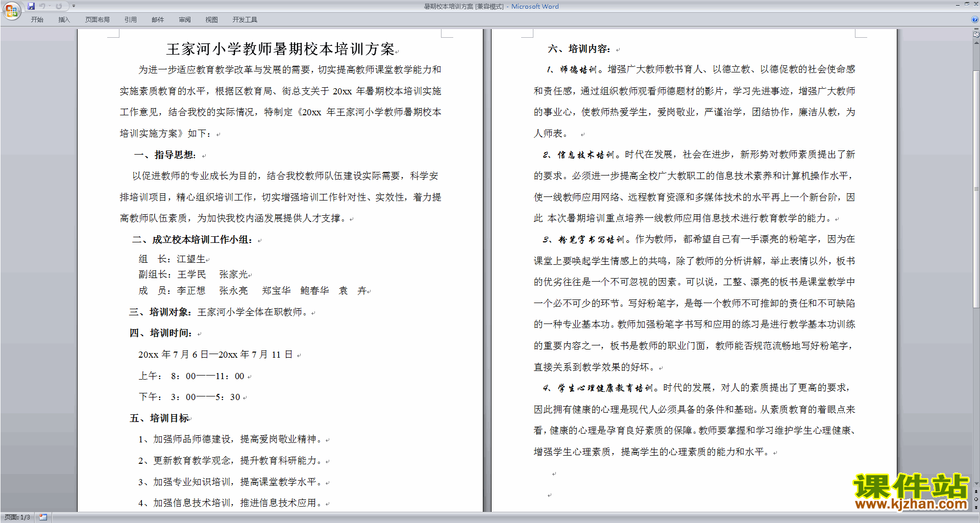
Task: Click the vertical scrollbar down arrow
Action: (x=976, y=484)
